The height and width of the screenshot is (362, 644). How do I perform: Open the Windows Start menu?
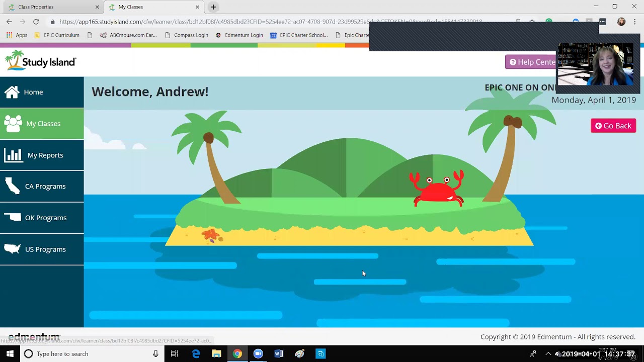(x=10, y=354)
